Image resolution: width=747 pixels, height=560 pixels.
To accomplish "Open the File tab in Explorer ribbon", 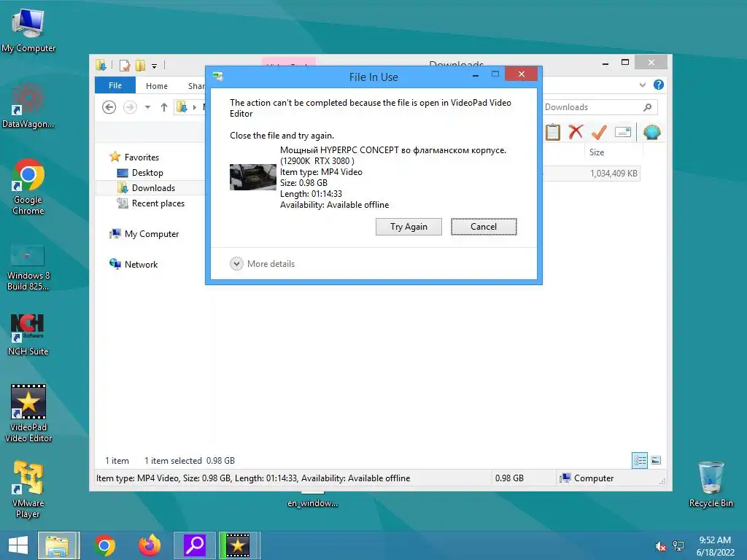I will [x=115, y=86].
